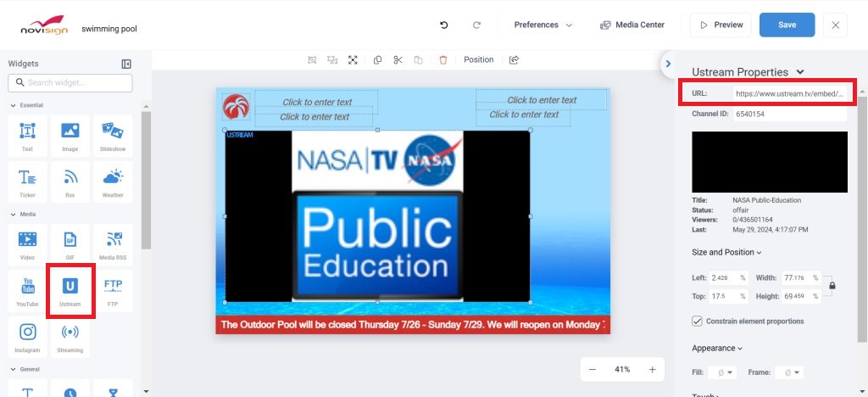The width and height of the screenshot is (868, 397).
Task: Add an Instagram widget
Action: [27, 338]
